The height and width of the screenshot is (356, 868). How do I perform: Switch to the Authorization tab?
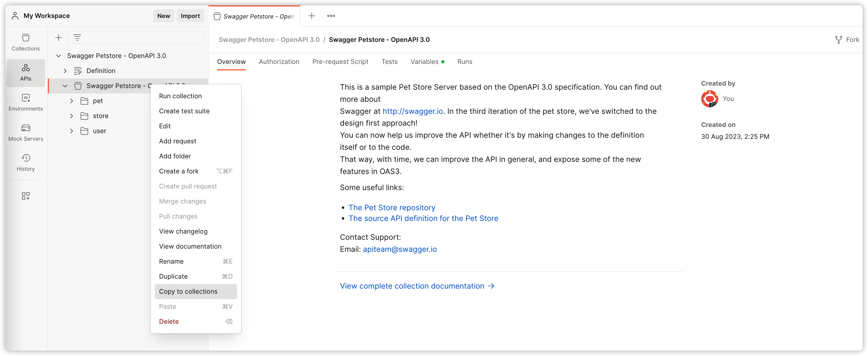pos(279,61)
